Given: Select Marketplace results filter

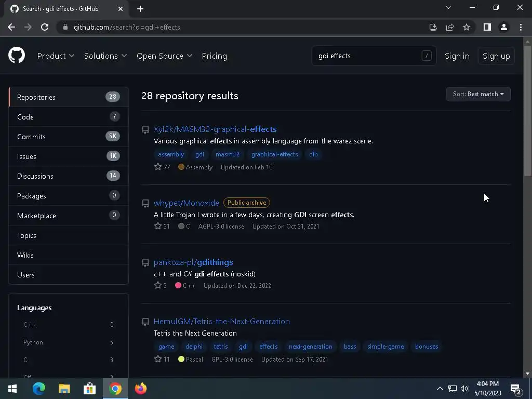Looking at the screenshot, I should (x=69, y=216).
